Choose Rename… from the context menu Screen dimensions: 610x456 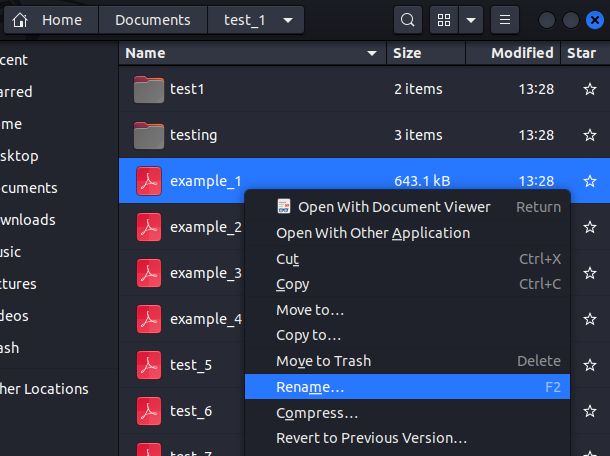click(310, 386)
